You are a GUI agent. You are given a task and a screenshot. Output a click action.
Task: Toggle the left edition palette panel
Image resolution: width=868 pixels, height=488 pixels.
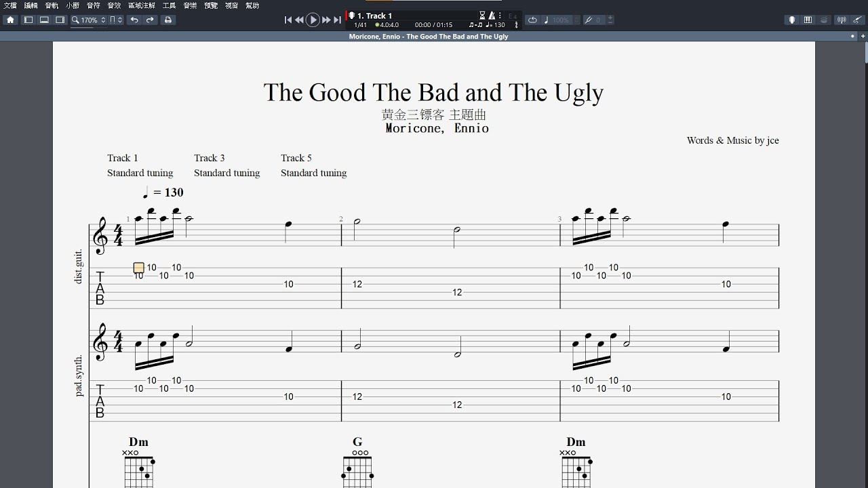[x=28, y=20]
